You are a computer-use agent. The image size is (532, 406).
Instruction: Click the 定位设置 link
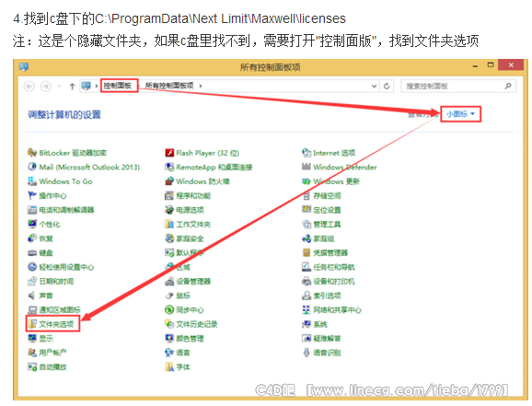(x=327, y=210)
